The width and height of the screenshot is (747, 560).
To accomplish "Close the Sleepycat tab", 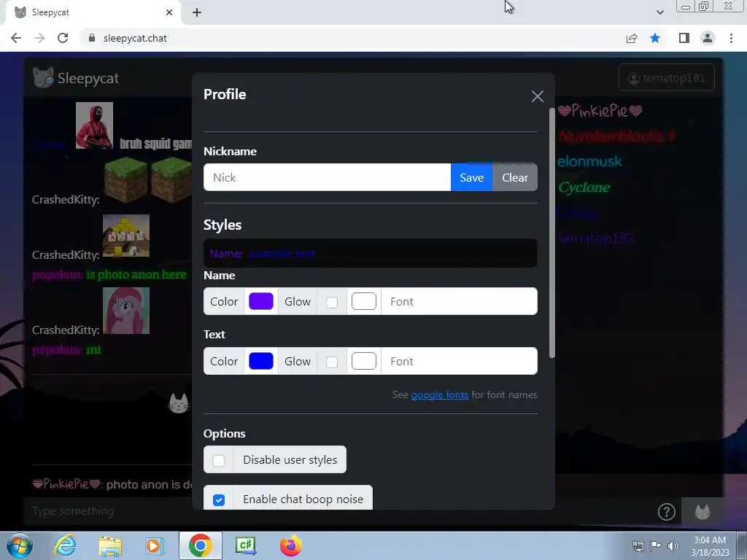I will coord(169,12).
